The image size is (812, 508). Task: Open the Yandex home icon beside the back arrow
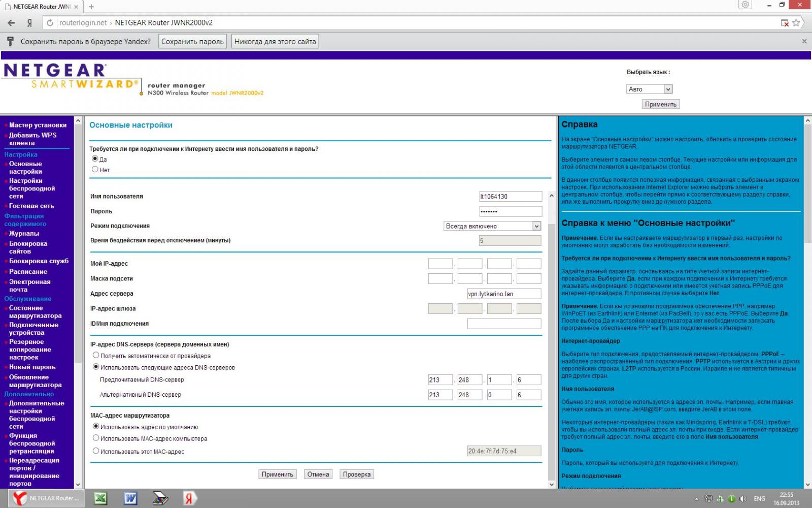(29, 23)
